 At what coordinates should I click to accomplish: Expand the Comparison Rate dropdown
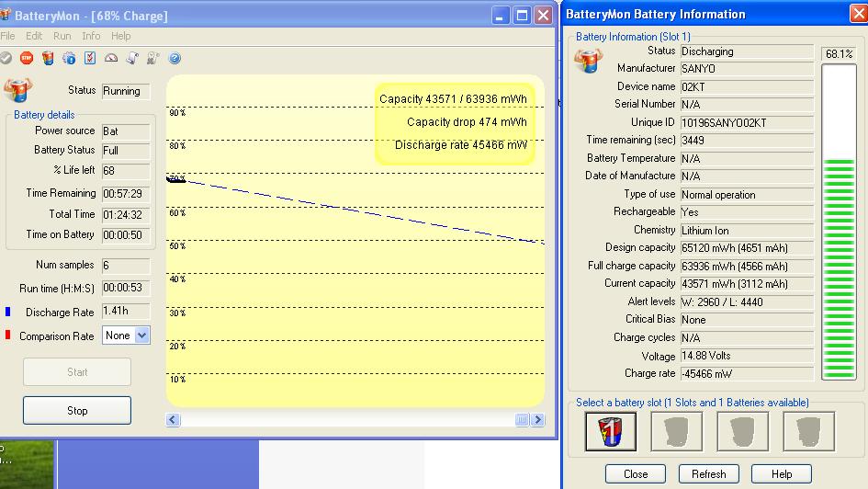(x=141, y=335)
